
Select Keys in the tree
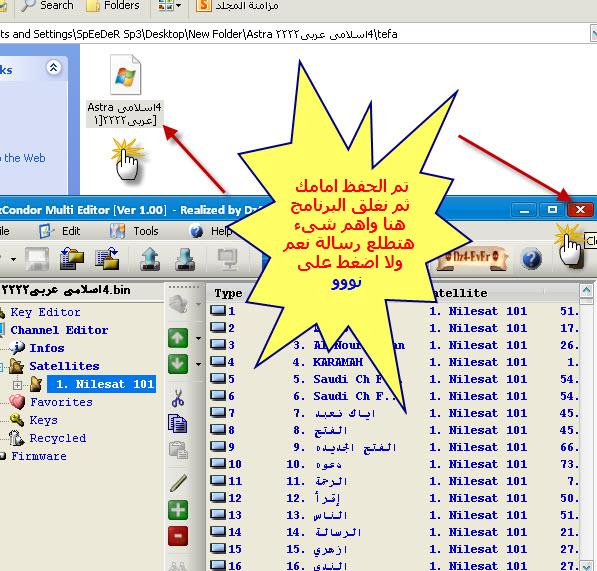click(43, 420)
